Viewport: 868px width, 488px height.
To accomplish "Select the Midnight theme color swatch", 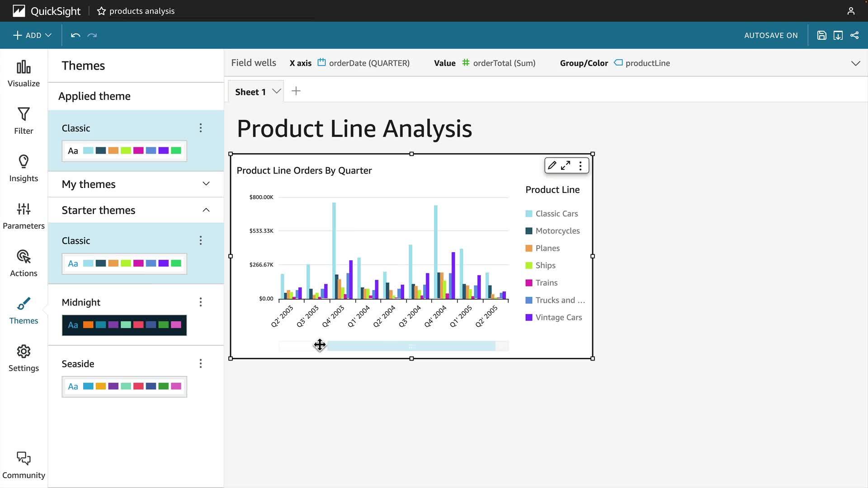I will pos(124,325).
